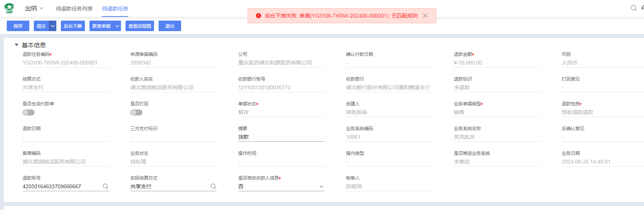644x210 pixels.
Task: Click the 退出 button
Action: 170,26
